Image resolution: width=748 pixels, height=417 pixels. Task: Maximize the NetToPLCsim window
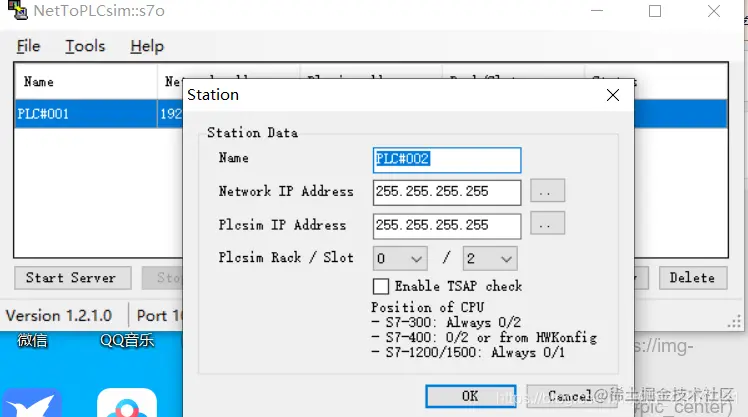(655, 11)
